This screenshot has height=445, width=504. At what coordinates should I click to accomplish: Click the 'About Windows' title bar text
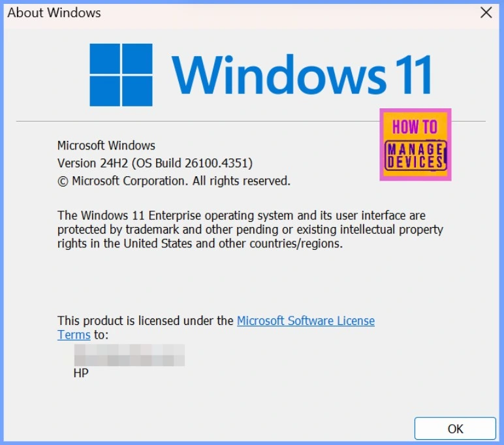[54, 13]
